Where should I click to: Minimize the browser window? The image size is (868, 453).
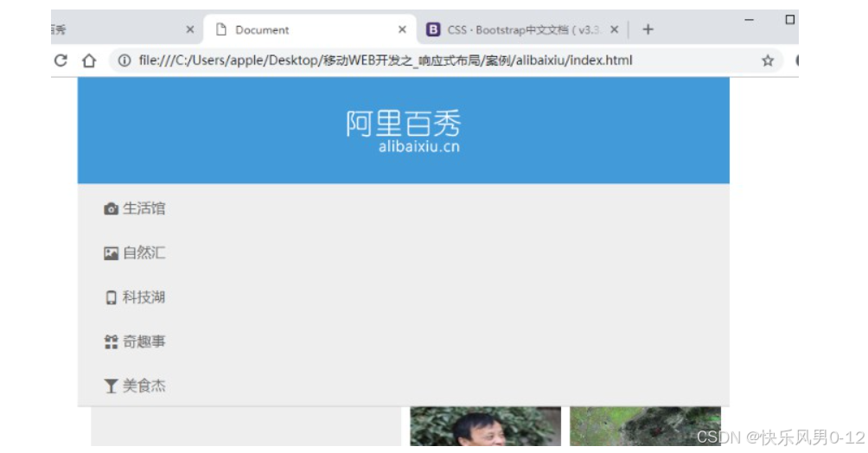click(749, 20)
